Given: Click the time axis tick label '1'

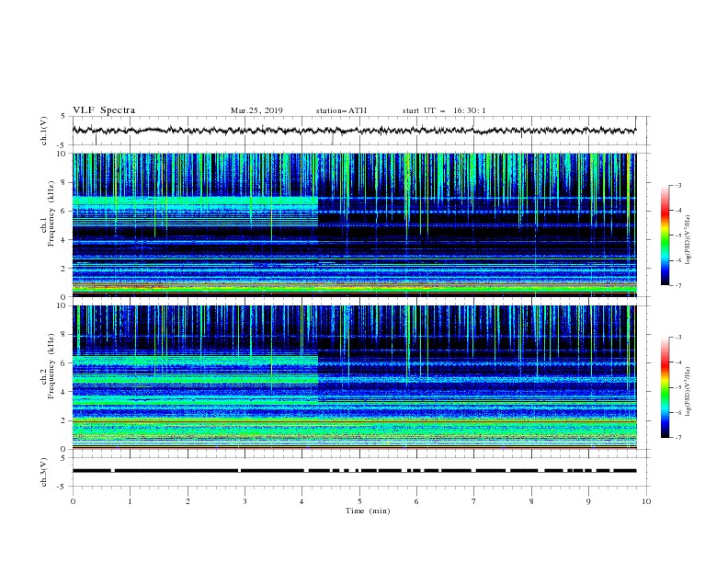Looking at the screenshot, I should (130, 501).
